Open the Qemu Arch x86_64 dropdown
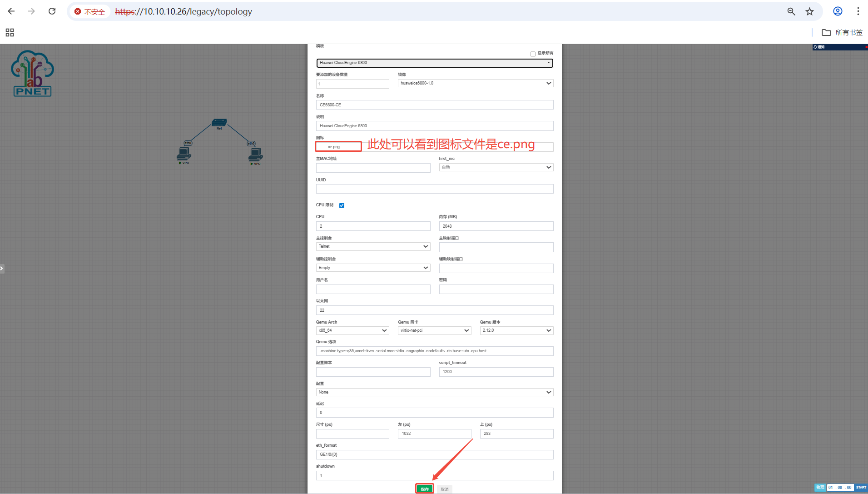The width and height of the screenshot is (868, 494). click(352, 330)
